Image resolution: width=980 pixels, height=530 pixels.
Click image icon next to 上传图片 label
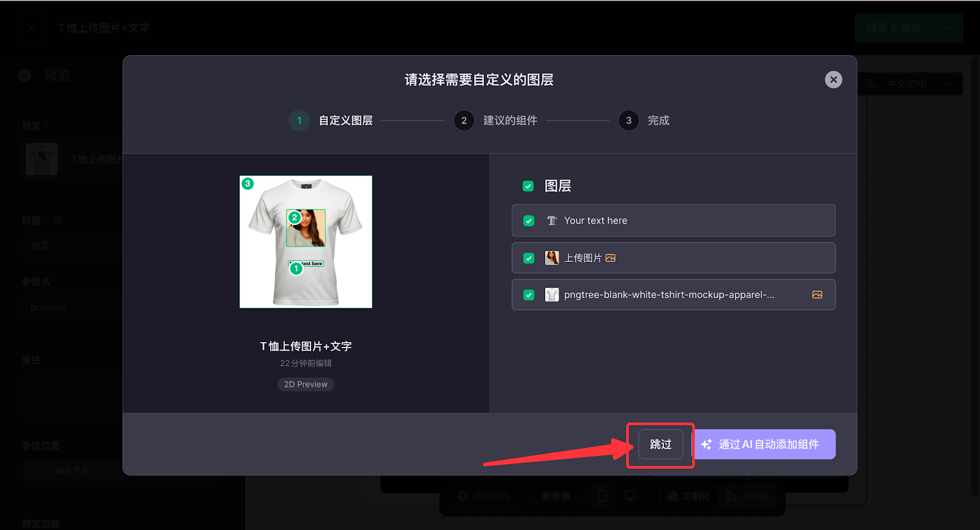click(x=610, y=258)
